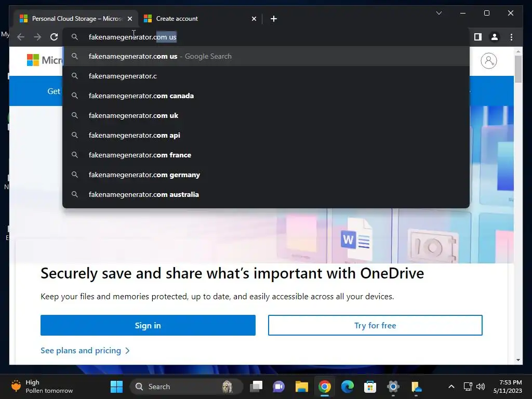Viewport: 532px width, 399px height.
Task: Open the Chrome three-dot menu
Action: [511, 37]
